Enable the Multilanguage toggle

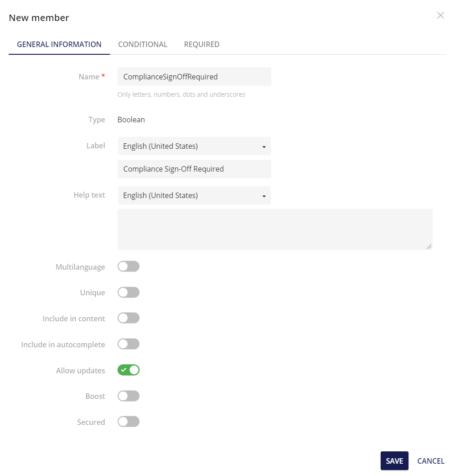point(128,266)
